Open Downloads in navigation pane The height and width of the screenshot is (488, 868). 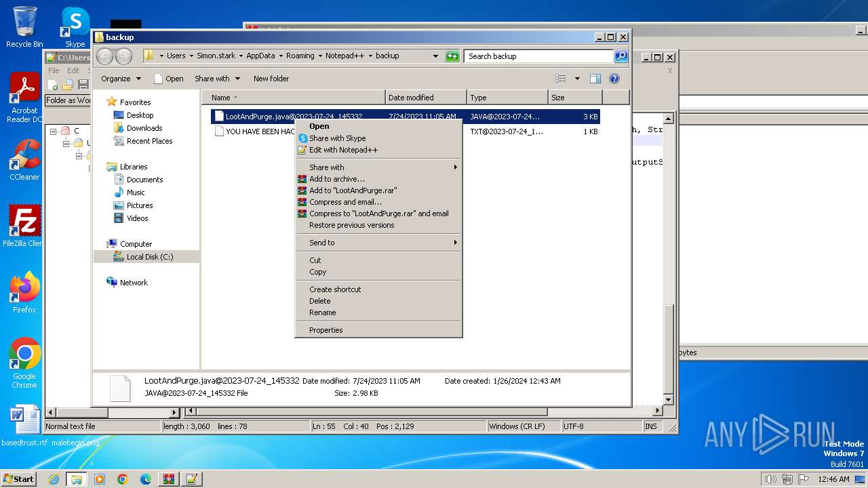point(144,128)
